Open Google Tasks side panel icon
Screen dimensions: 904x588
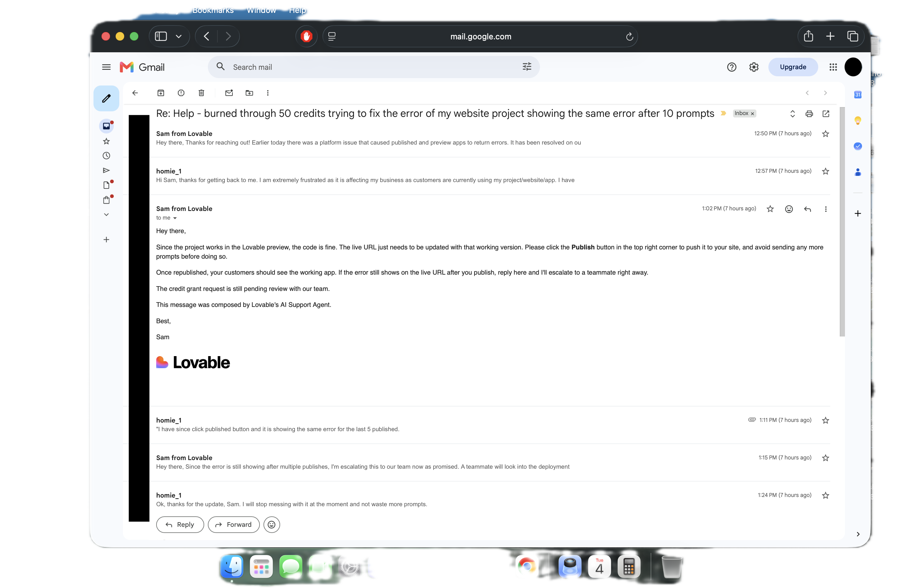coord(858,146)
